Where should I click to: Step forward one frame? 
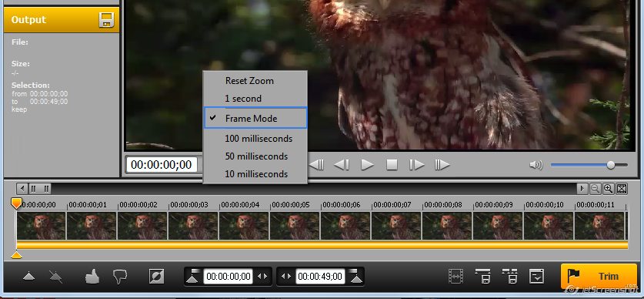point(416,165)
